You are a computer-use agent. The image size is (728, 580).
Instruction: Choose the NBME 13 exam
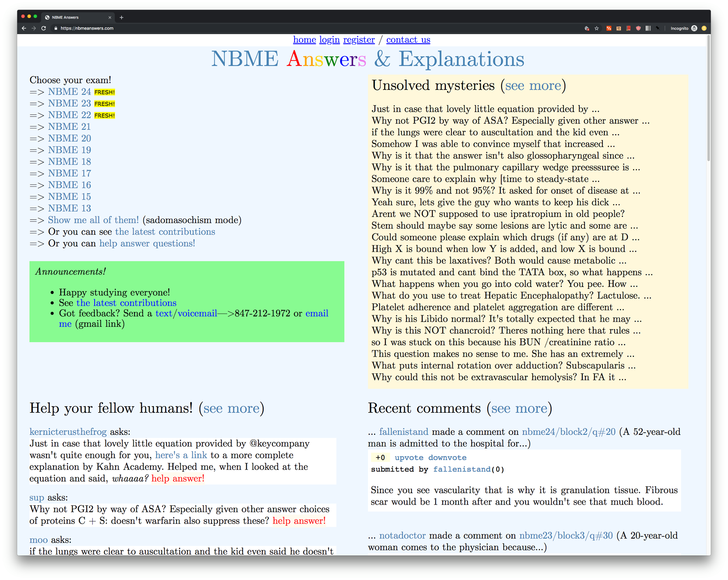tap(70, 208)
